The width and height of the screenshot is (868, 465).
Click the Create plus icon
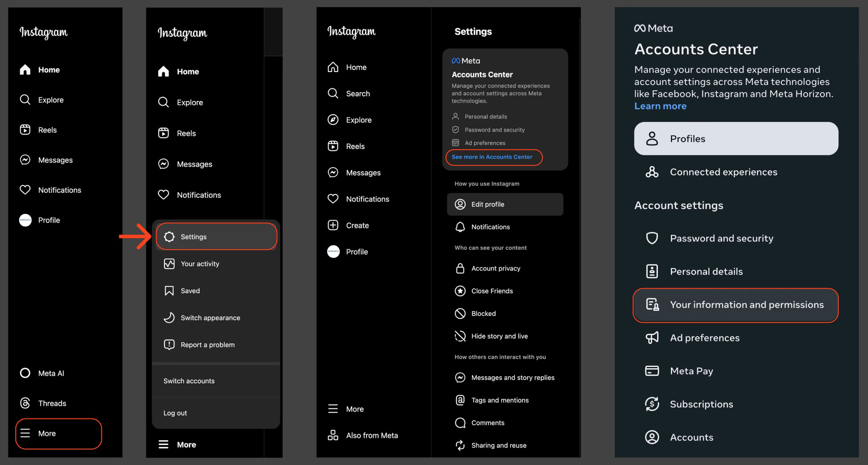coord(333,225)
